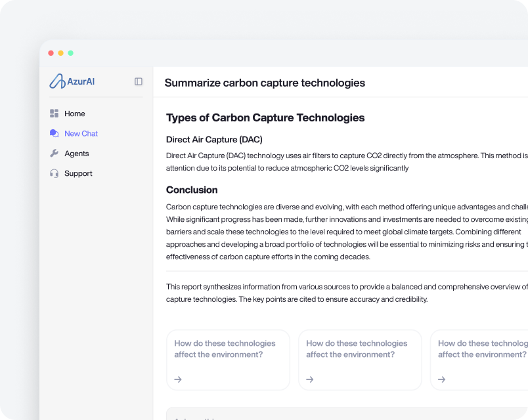Choose the rightmost suggested question text
Image resolution: width=528 pixels, height=420 pixels.
click(x=483, y=348)
